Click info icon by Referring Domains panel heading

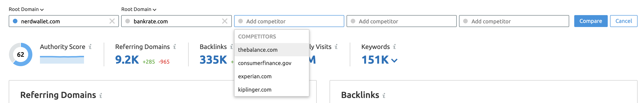[x=101, y=95]
